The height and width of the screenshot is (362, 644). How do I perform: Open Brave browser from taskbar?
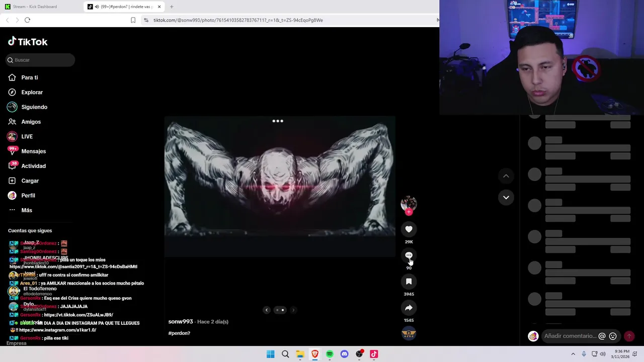[x=314, y=354]
